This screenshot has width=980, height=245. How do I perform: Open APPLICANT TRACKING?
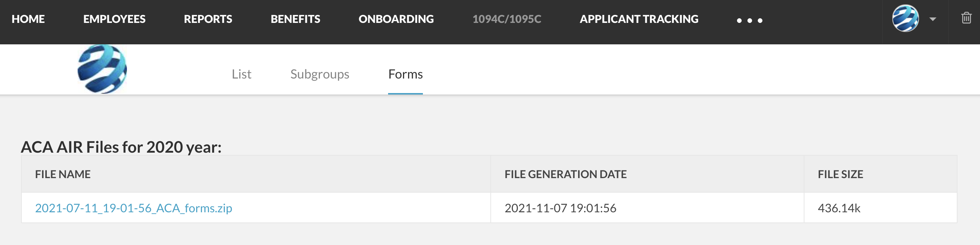coord(639,19)
